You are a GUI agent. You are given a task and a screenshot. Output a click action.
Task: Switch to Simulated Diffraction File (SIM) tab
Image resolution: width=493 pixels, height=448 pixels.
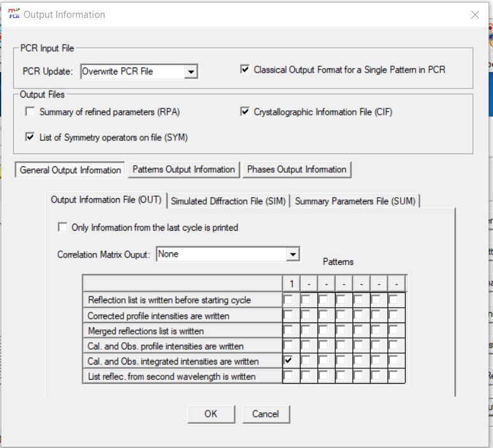pos(228,201)
